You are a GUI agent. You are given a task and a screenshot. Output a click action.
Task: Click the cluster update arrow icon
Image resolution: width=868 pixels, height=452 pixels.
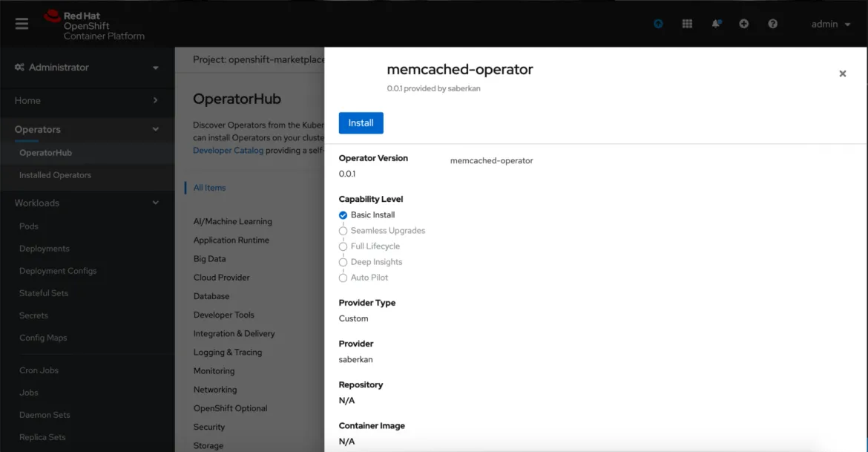pyautogui.click(x=658, y=23)
